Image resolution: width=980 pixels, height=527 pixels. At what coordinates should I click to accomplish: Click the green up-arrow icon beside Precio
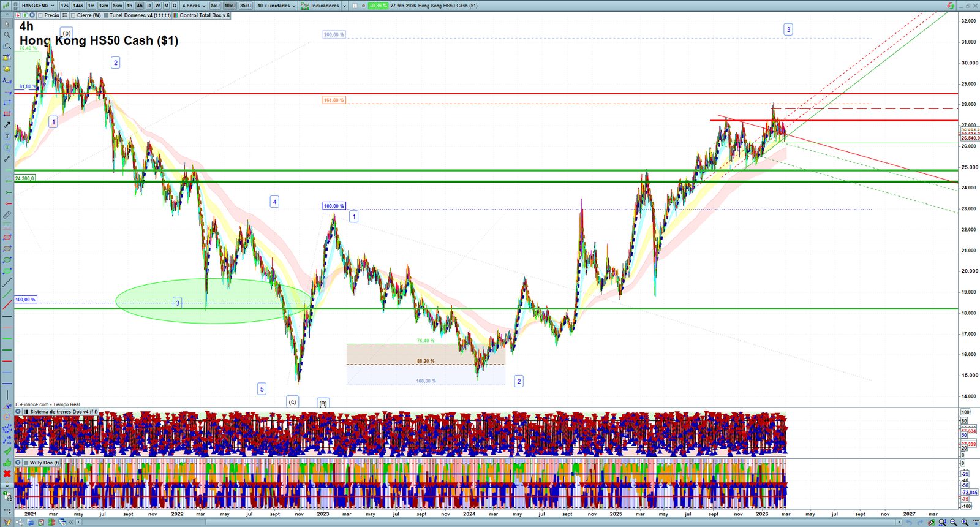tap(25, 15)
